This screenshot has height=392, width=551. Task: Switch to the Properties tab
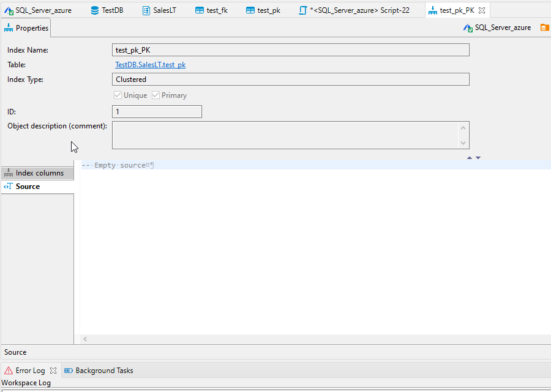(26, 28)
